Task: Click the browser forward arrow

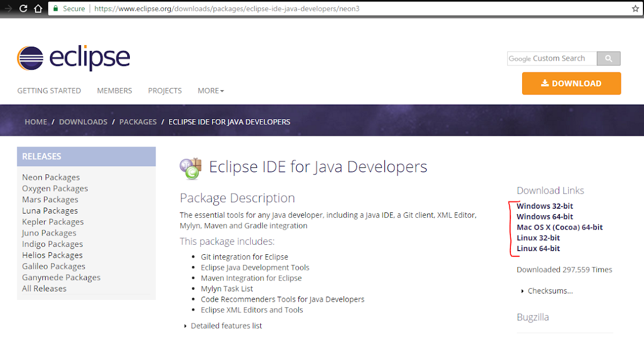Action: 8,9
